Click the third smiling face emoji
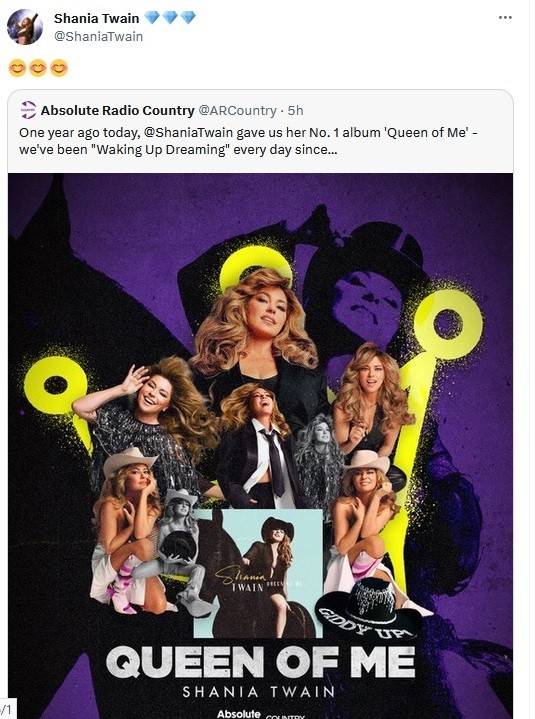535x719 pixels. click(x=59, y=68)
